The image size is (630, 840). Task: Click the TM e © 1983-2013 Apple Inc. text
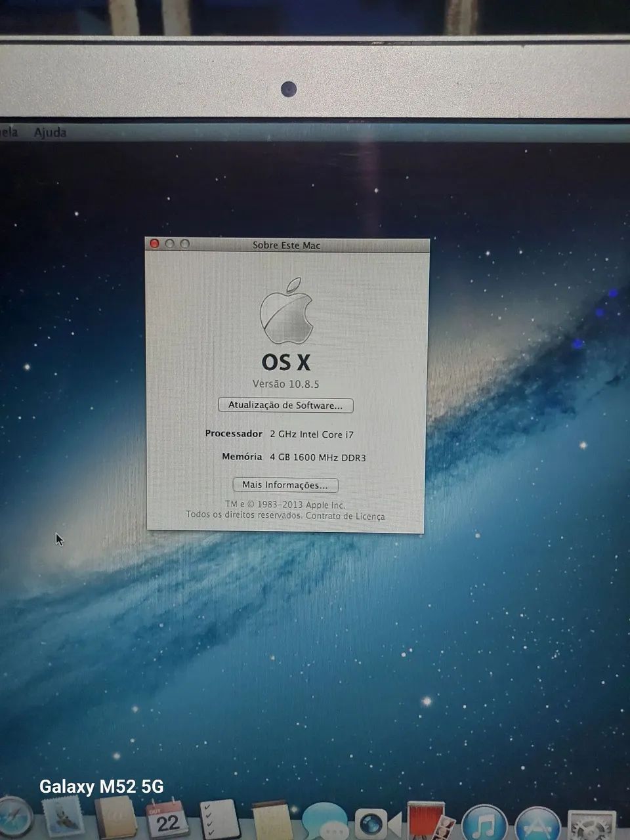pos(285,505)
